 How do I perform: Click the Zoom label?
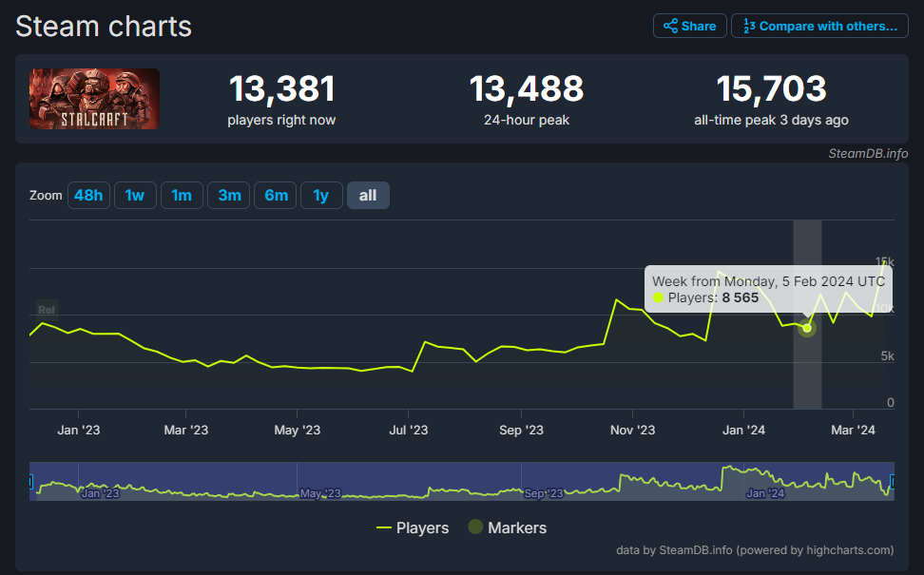tap(46, 196)
